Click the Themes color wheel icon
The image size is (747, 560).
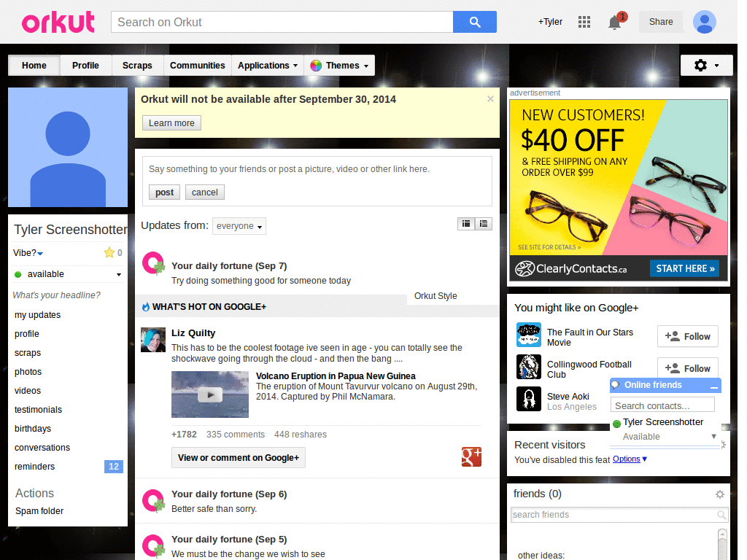316,66
